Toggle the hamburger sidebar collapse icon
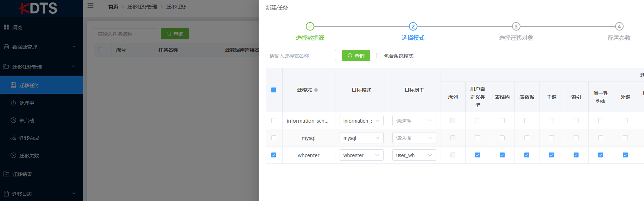644x201 pixels. pos(90,6)
